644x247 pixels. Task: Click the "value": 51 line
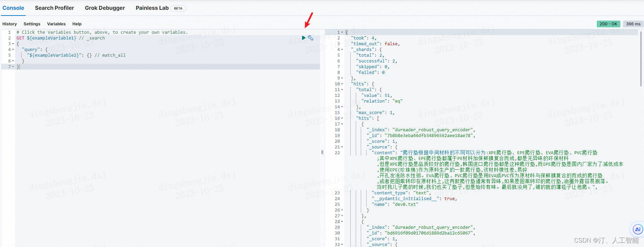[x=377, y=95]
